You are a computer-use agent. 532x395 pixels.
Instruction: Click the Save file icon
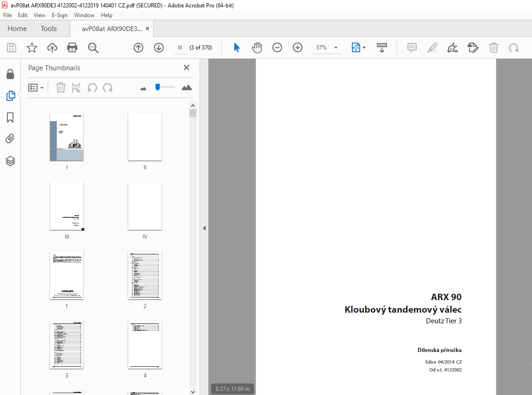pos(12,48)
